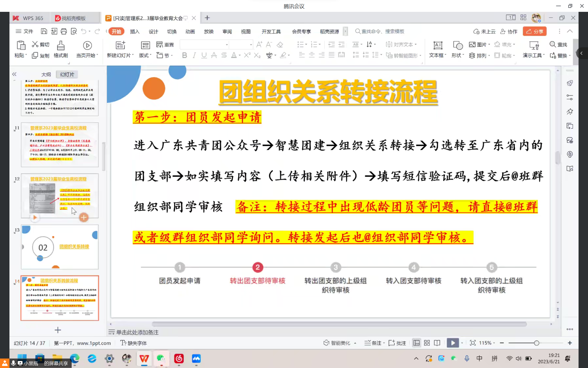Expand the Section (节) dropdown

pyautogui.click(x=165, y=55)
